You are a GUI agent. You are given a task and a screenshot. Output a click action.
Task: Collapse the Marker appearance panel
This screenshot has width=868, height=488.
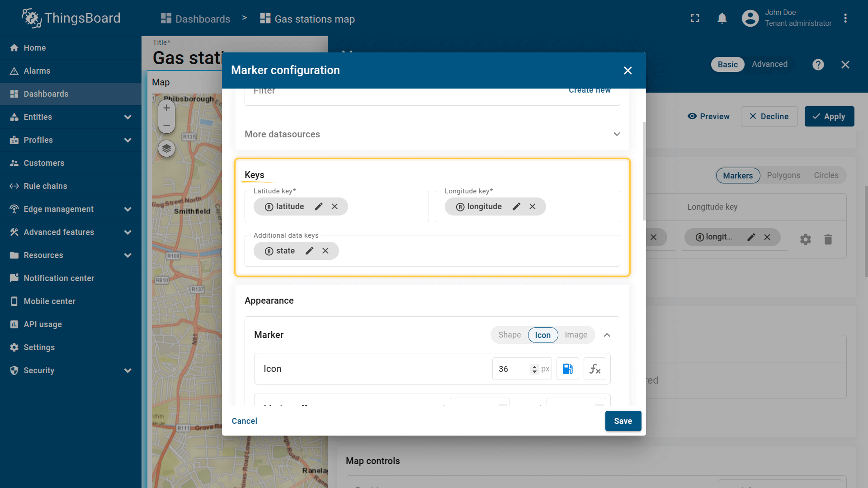pyautogui.click(x=607, y=335)
